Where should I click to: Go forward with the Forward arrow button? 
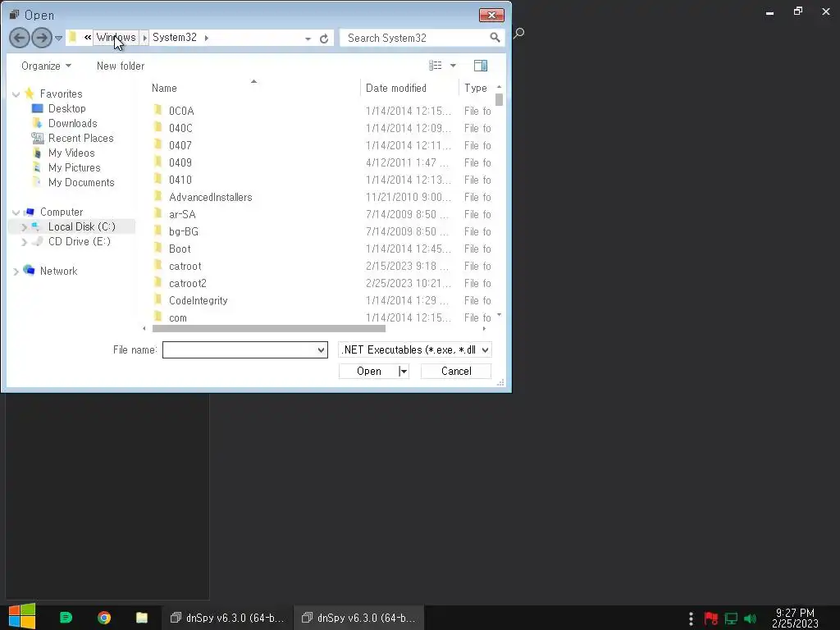(x=41, y=38)
